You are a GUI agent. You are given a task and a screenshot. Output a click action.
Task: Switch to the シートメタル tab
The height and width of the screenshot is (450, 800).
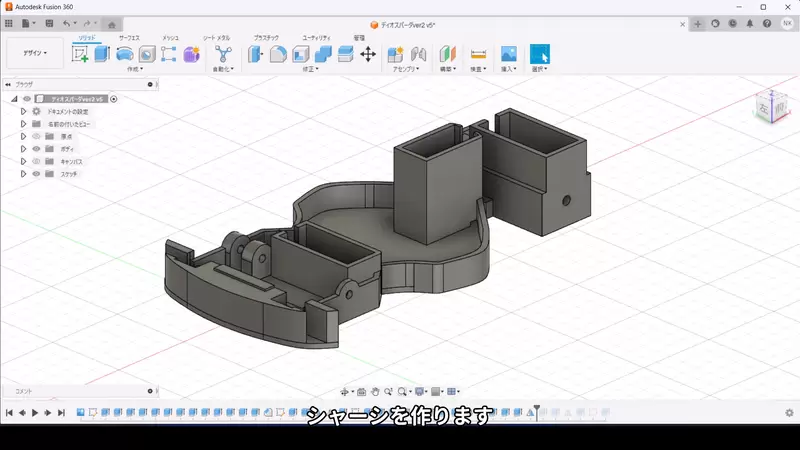click(x=216, y=38)
